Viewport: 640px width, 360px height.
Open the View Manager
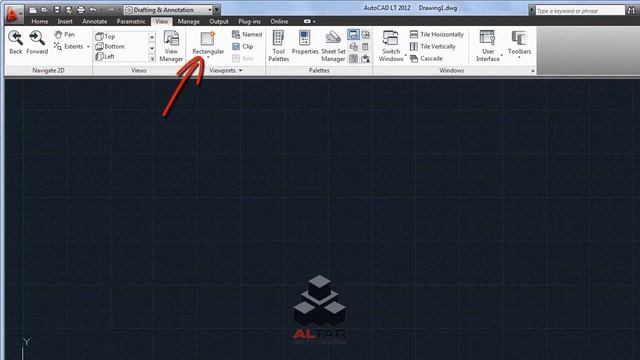(x=171, y=46)
